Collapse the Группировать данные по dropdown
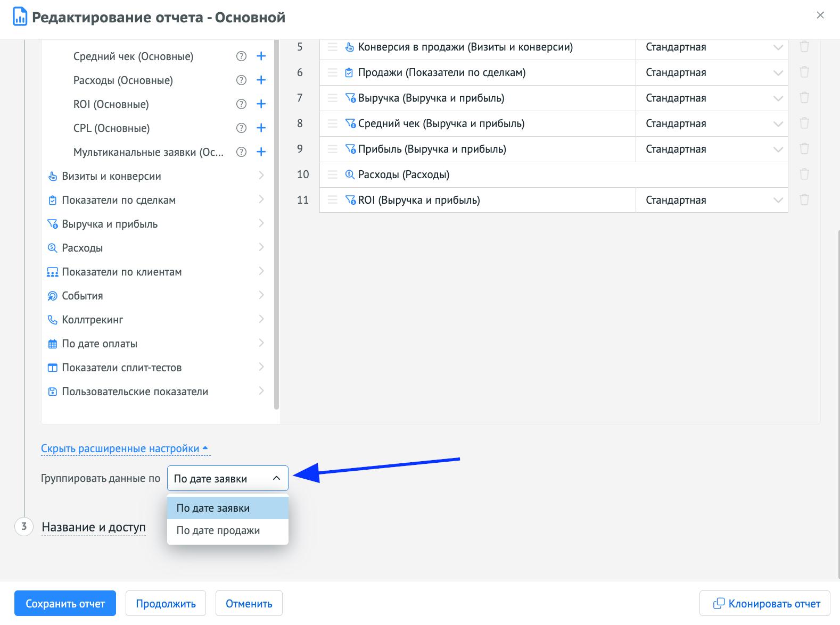The height and width of the screenshot is (625, 840). (227, 479)
